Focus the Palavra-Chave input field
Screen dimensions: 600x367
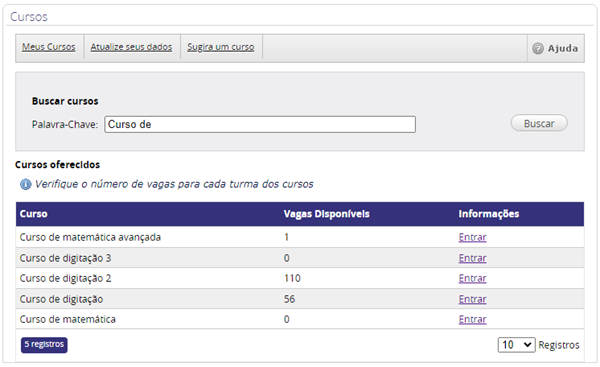click(x=260, y=124)
